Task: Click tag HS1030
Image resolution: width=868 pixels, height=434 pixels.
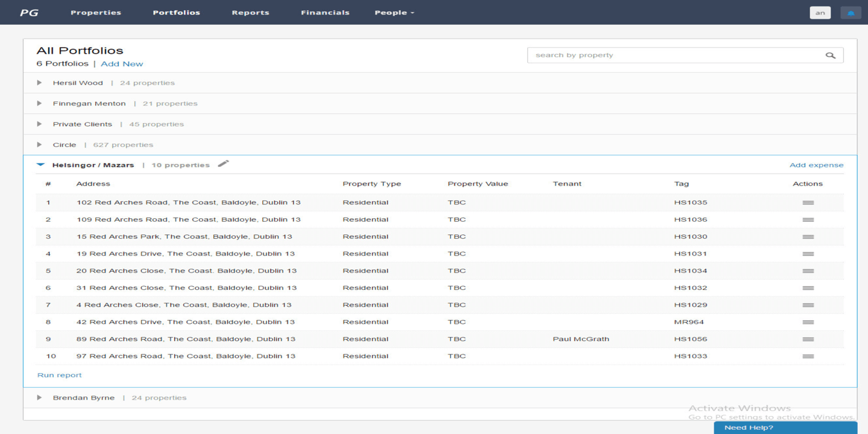Action: click(x=691, y=237)
